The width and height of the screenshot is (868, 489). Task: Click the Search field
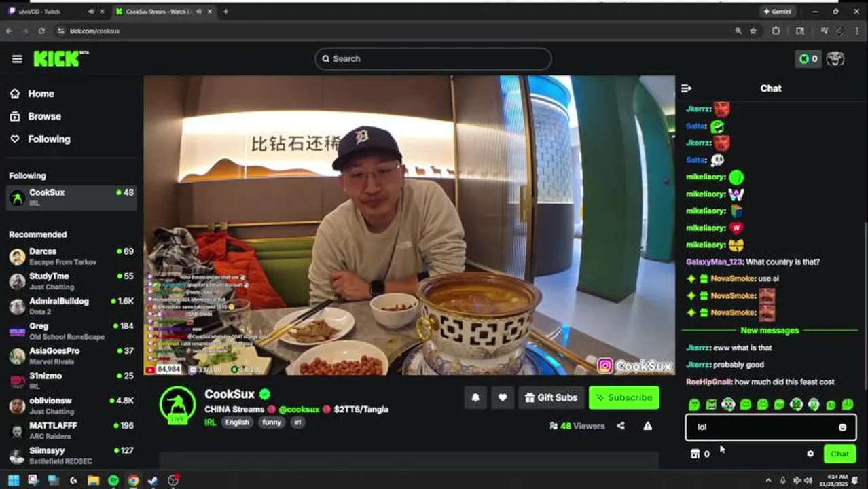[x=433, y=59]
